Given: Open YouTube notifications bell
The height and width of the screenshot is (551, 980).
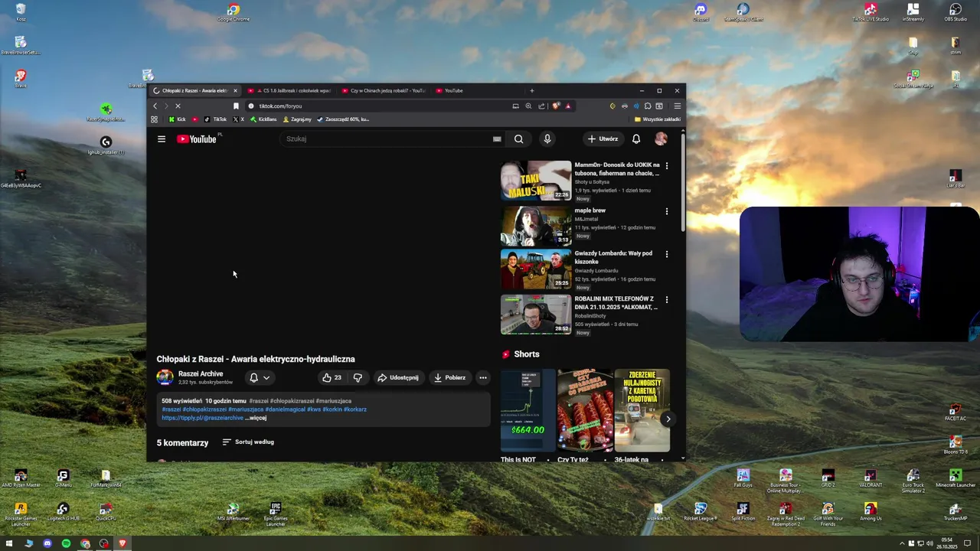Looking at the screenshot, I should (636, 139).
